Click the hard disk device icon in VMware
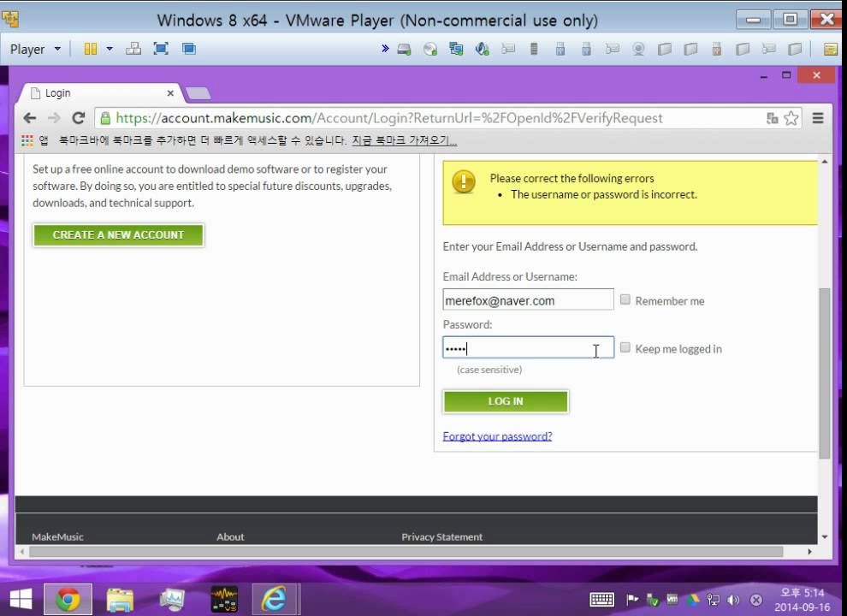 [x=404, y=50]
